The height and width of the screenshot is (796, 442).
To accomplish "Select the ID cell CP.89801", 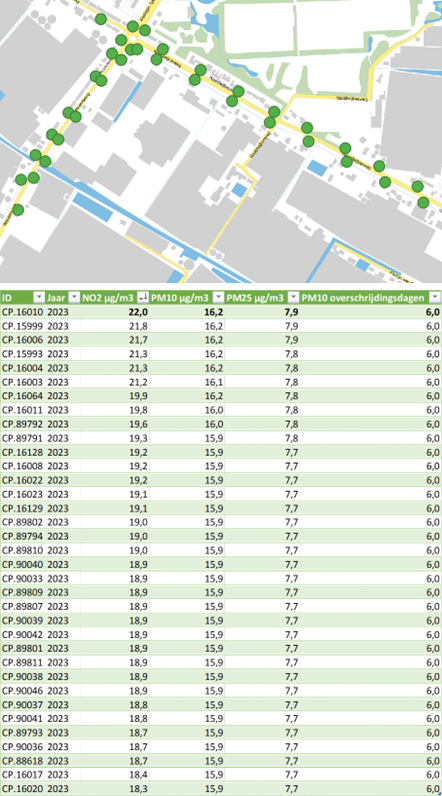I will (23, 648).
